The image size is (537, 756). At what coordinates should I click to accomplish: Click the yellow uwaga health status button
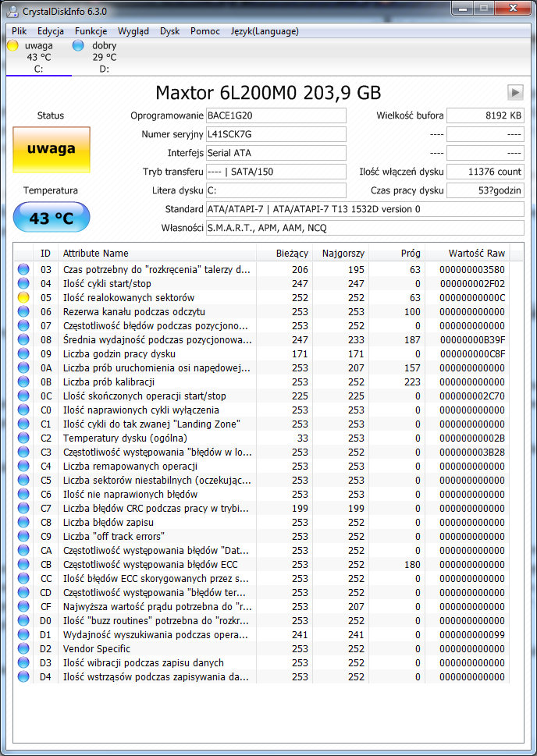(52, 150)
